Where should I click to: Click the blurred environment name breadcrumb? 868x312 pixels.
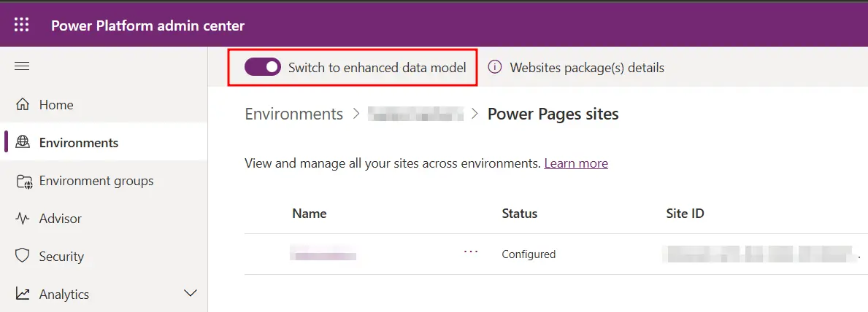(415, 114)
